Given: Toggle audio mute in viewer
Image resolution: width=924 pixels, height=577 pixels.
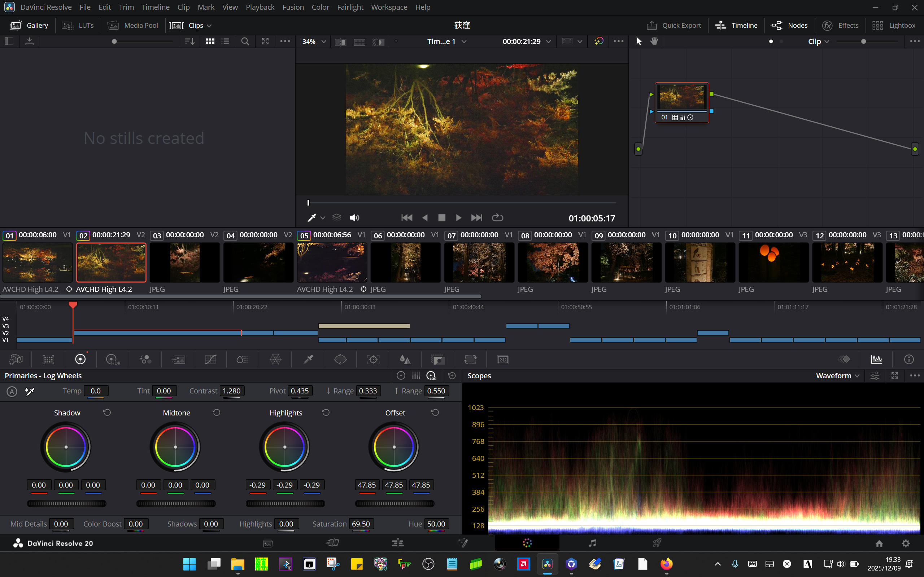Looking at the screenshot, I should (354, 217).
